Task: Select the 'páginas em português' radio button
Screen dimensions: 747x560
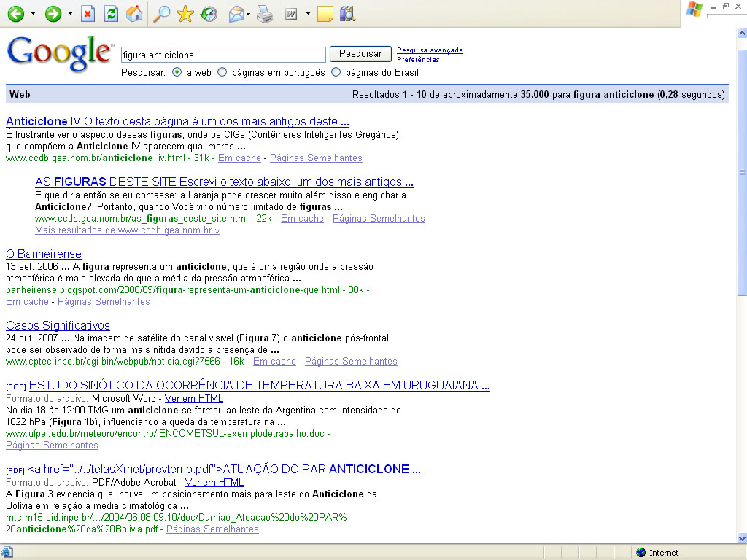Action: pyautogui.click(x=222, y=72)
